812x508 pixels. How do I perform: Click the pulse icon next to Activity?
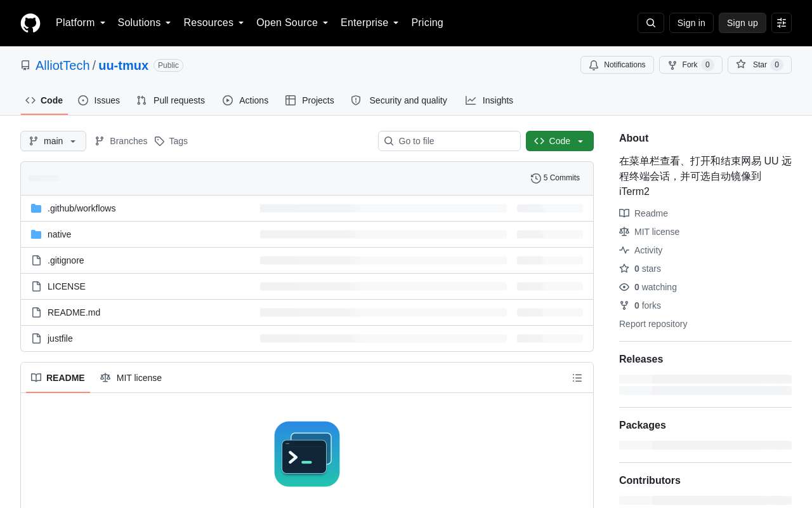pyautogui.click(x=624, y=250)
